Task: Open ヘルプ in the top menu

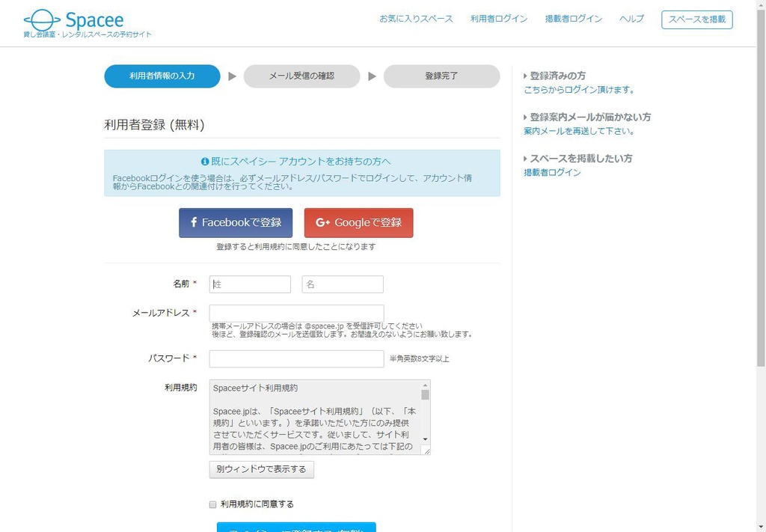Action: 631,19
